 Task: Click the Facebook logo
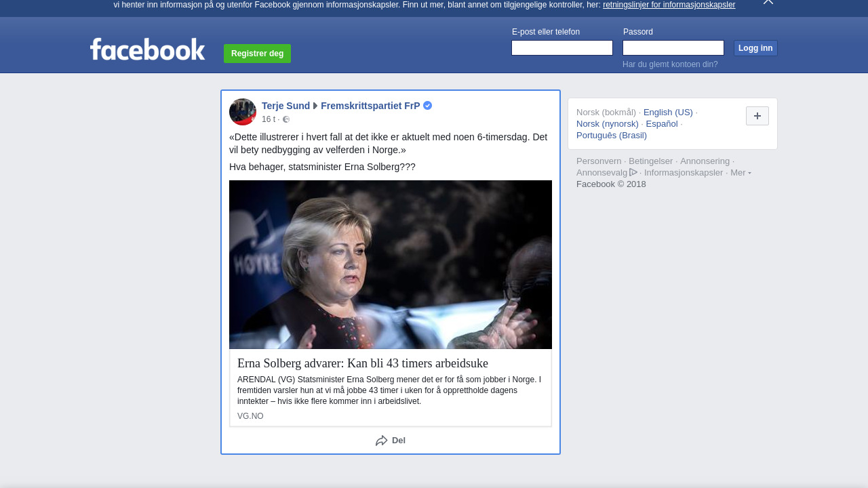(x=147, y=49)
